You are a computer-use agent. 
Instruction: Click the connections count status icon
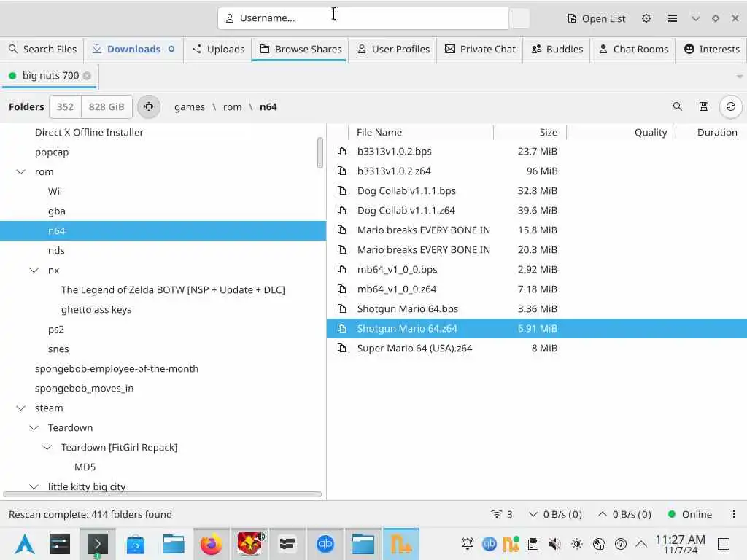click(502, 514)
